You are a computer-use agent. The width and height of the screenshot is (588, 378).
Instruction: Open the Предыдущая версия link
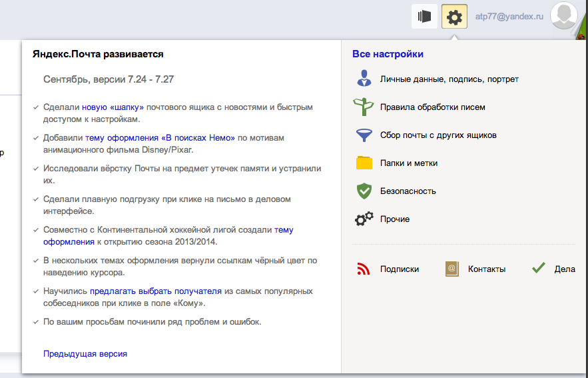tap(85, 354)
